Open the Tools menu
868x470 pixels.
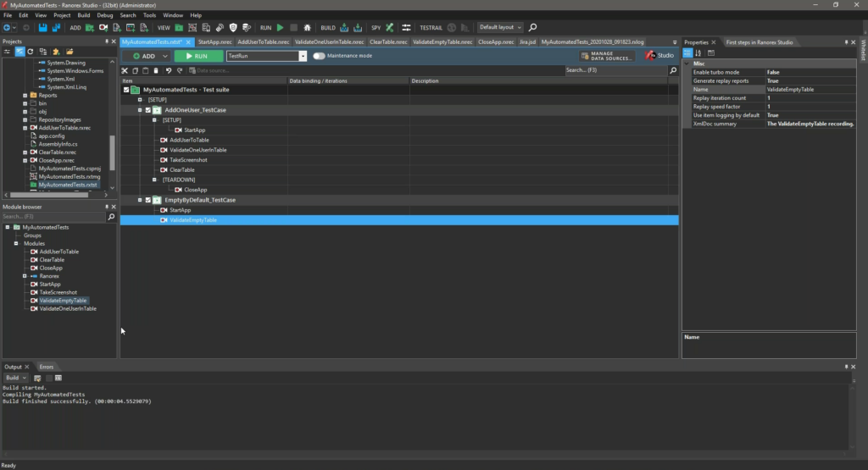tap(149, 15)
